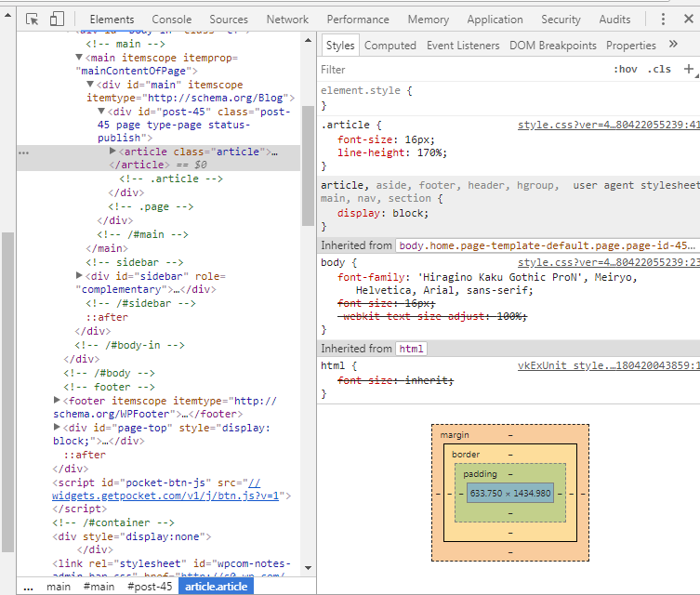The width and height of the screenshot is (700, 595).
Task: Switch to DOM Breakpoints sub-tab
Action: (553, 45)
